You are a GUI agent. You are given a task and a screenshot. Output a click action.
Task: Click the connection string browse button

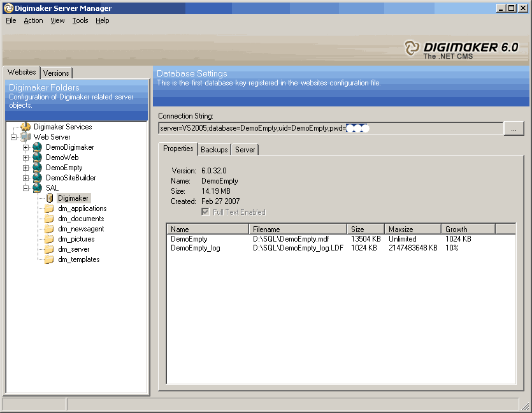(514, 129)
